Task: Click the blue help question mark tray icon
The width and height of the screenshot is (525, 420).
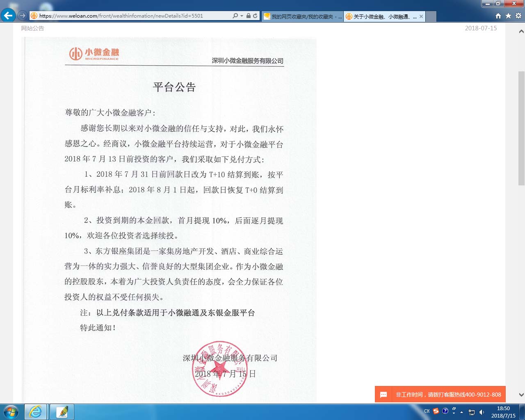Action: [445, 411]
